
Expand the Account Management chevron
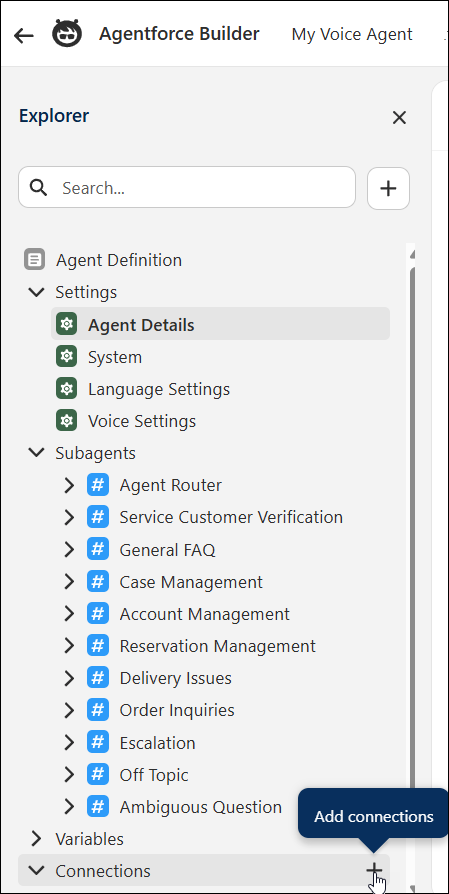click(x=69, y=613)
